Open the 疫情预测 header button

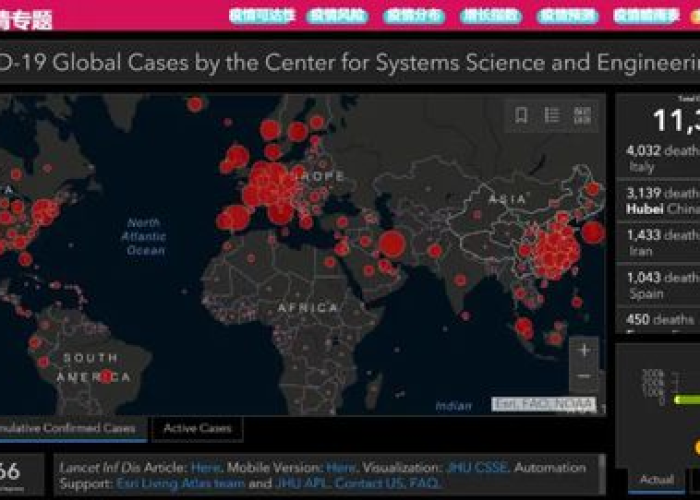click(x=567, y=16)
